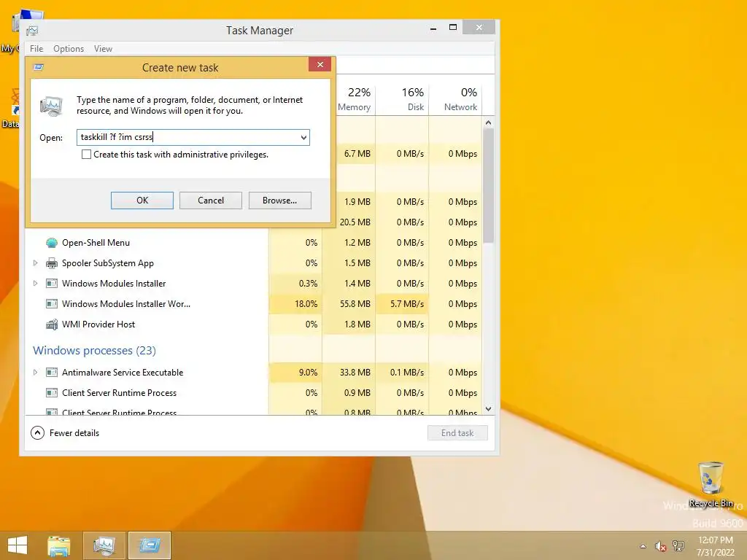
Task: Open the Recycle Bin desktop icon
Action: (x=711, y=484)
